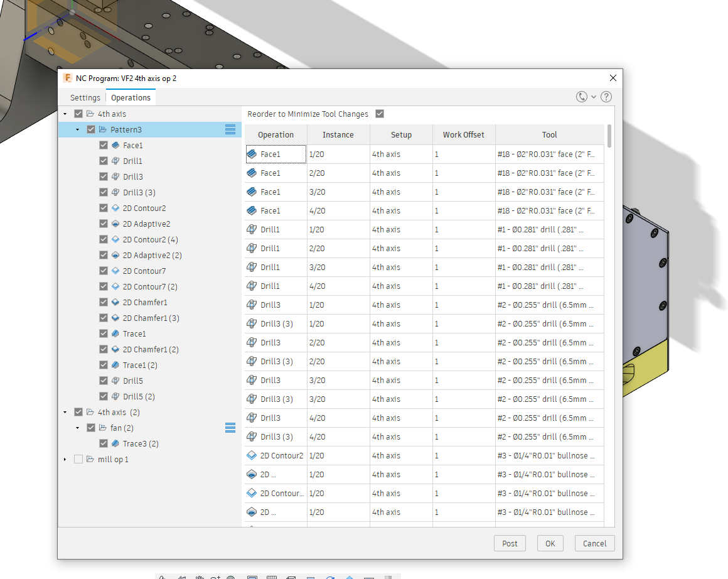Uncheck the Drill3 checkbox in tree

click(104, 176)
